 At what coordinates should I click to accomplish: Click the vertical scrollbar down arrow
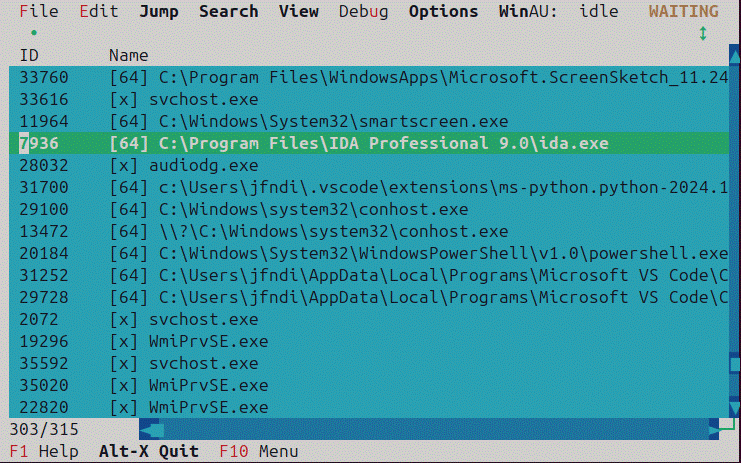tap(734, 409)
